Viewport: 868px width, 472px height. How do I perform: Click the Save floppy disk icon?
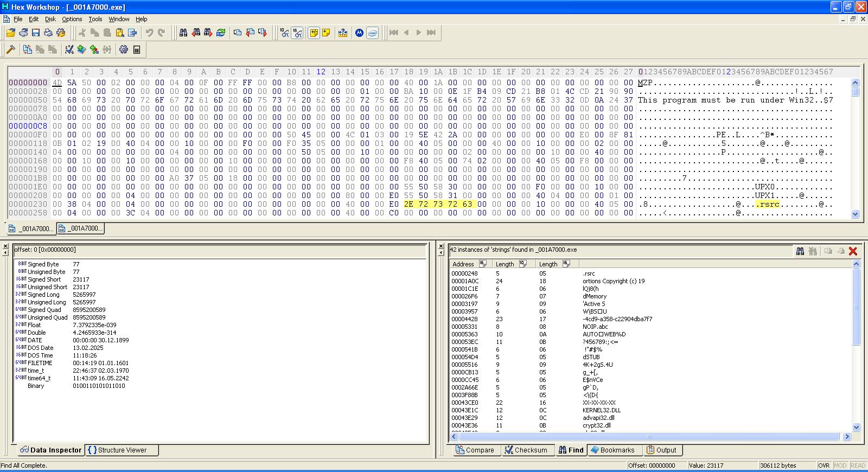point(35,33)
